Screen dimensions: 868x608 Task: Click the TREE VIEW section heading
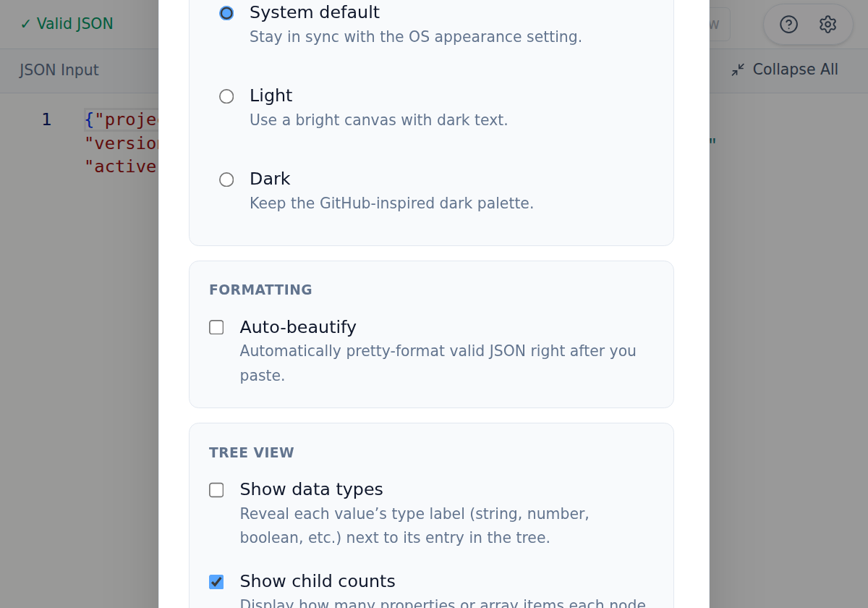pos(251,452)
